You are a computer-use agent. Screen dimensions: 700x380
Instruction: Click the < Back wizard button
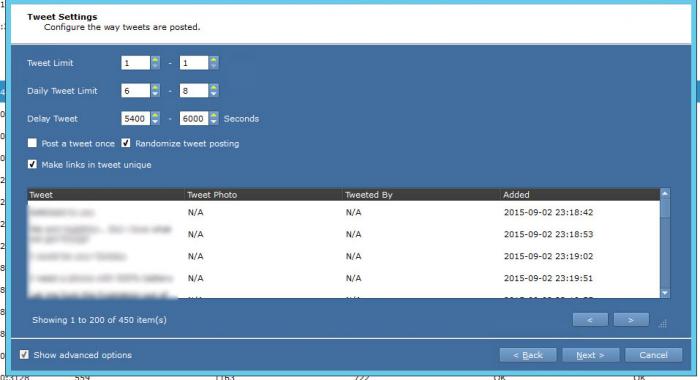coord(528,355)
